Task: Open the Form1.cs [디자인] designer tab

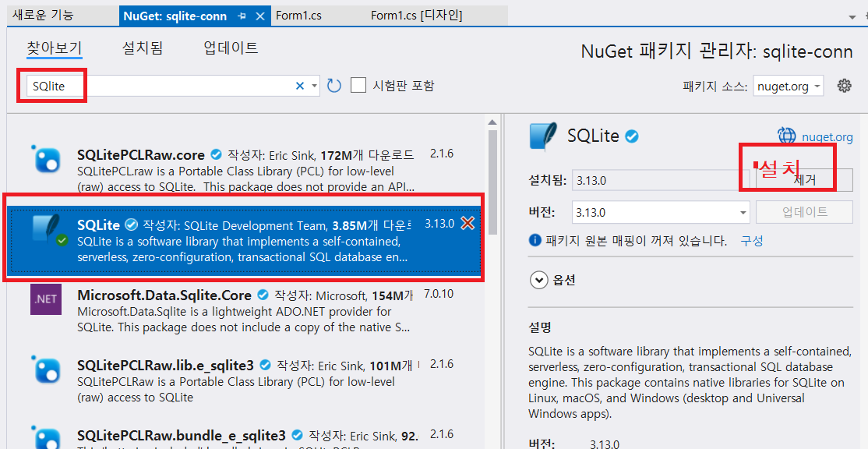Action: click(x=416, y=16)
